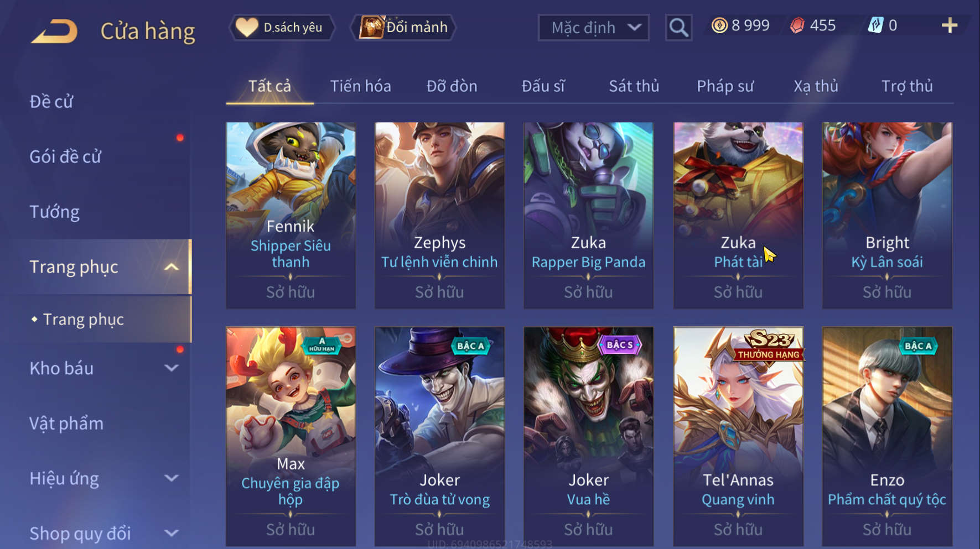Expand the Kho báu sidebar section

[172, 368]
